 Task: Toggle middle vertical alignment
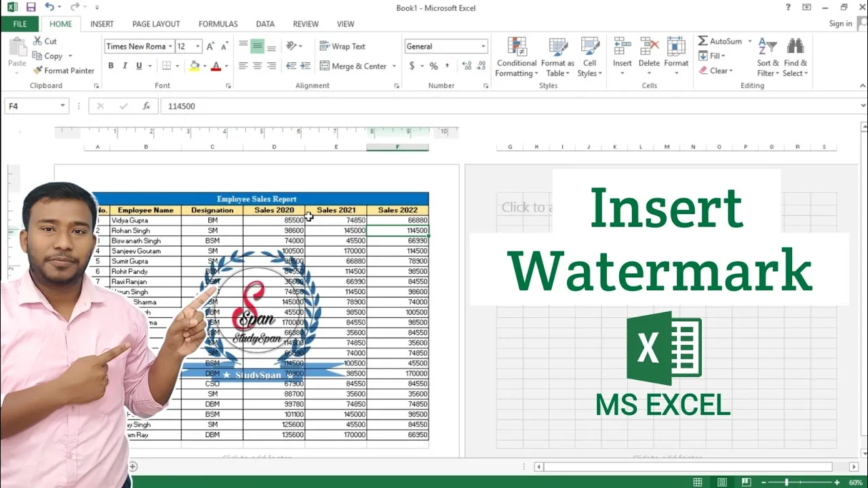point(257,46)
